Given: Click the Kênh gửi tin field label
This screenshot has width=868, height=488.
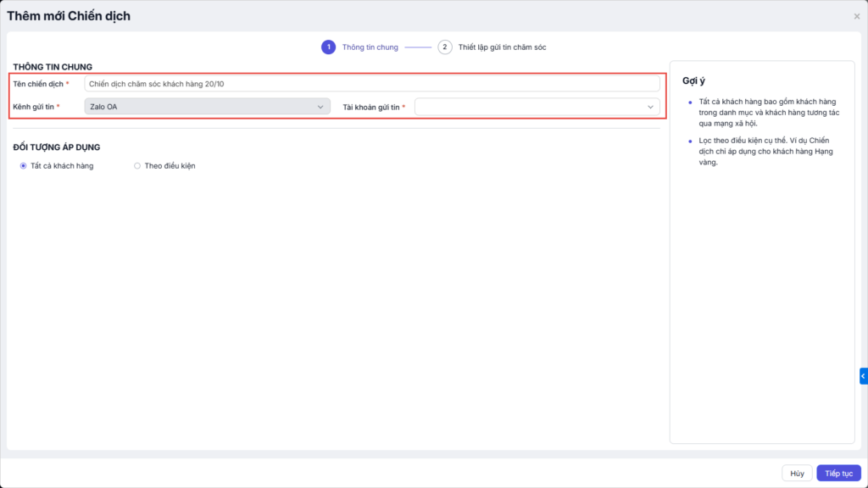Looking at the screenshot, I should [x=35, y=107].
